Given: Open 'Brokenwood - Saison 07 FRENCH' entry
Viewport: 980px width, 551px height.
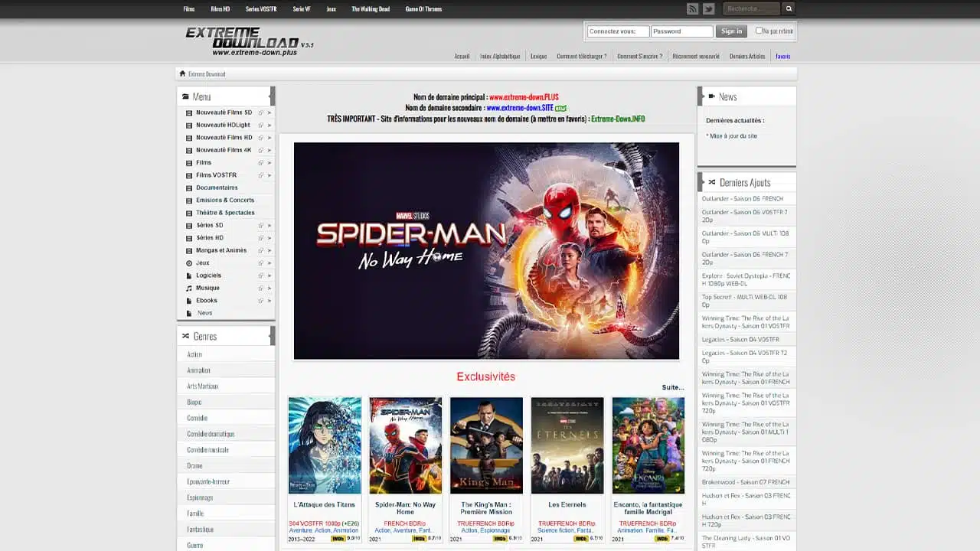Looking at the screenshot, I should pyautogui.click(x=746, y=482).
